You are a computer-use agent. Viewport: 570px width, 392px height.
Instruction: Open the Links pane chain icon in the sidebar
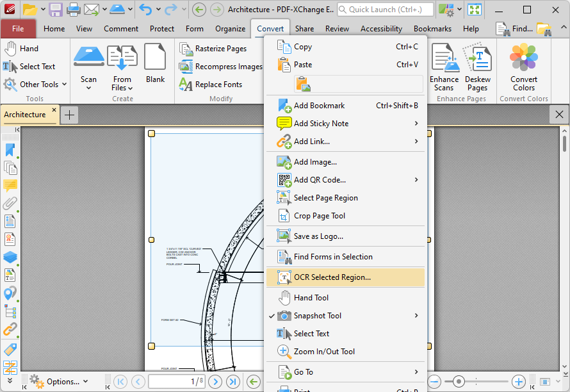[x=10, y=329]
